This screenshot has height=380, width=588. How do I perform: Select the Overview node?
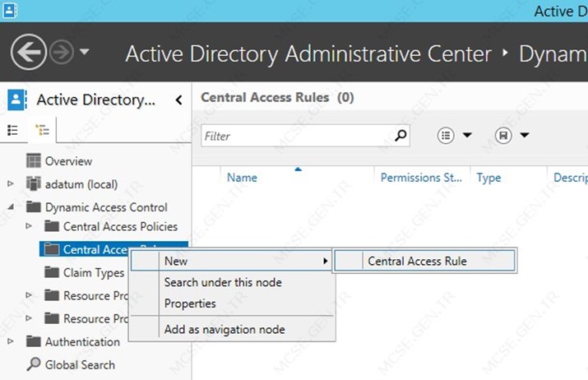(x=68, y=161)
